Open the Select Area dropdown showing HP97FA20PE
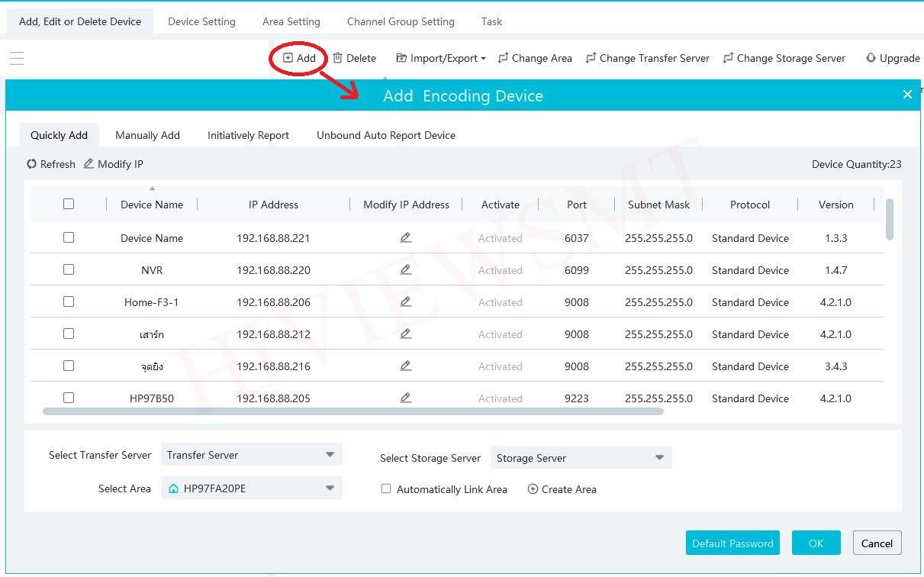The width and height of the screenshot is (924, 577). point(251,488)
